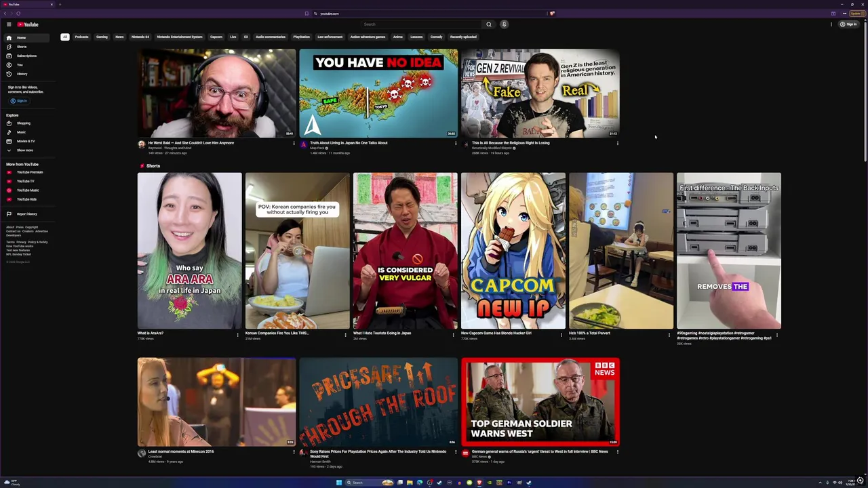868x488 pixels.
Task: Open YouTube TV link
Action: click(27, 181)
